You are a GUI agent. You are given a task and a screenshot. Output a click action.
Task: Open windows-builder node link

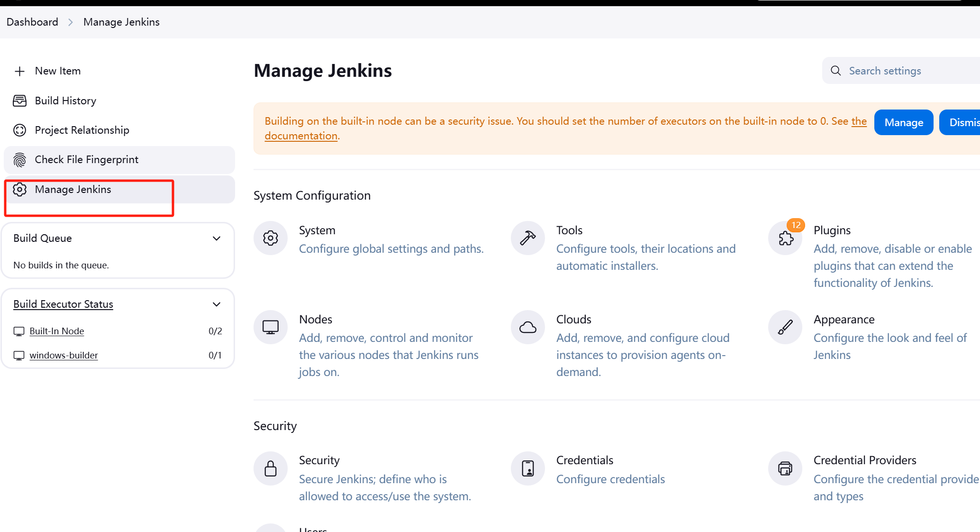click(x=64, y=355)
